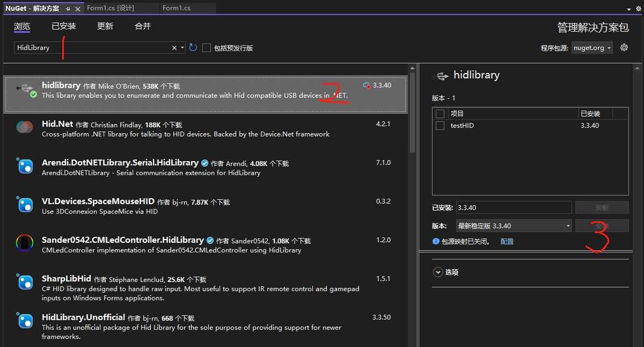Click the details pane vertical scrollbar
This screenshot has height=347, width=644.
coord(637,204)
